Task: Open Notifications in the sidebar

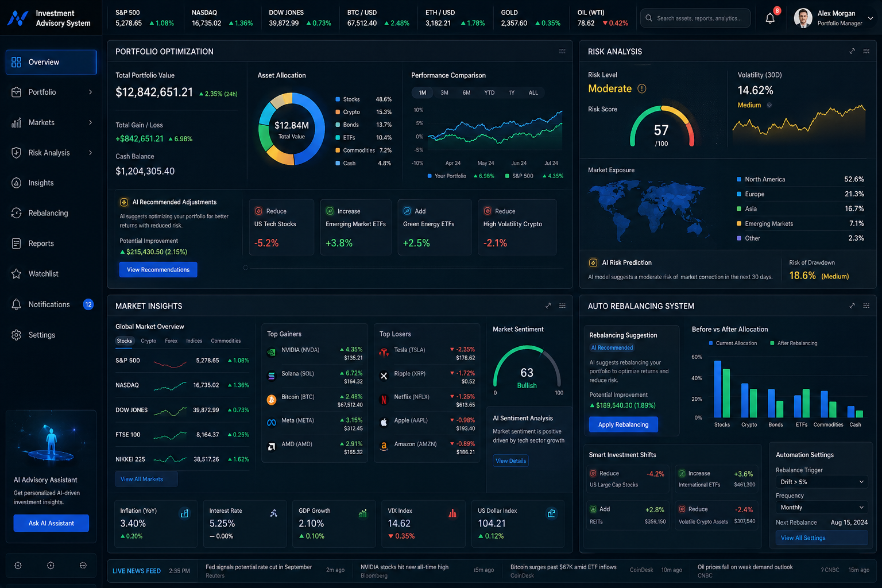Action: [51, 304]
